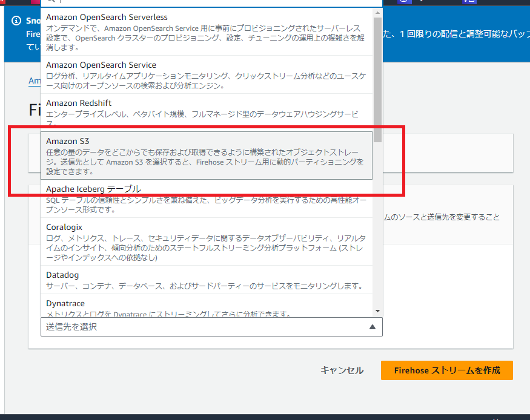Open the Am breadcrumb link

click(35, 80)
